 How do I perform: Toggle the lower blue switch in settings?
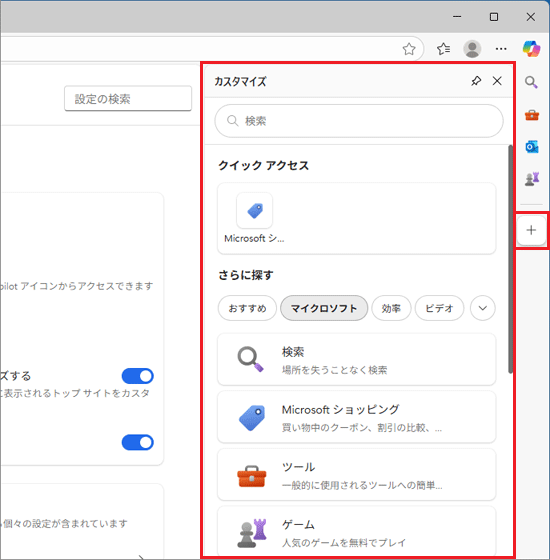(x=138, y=442)
